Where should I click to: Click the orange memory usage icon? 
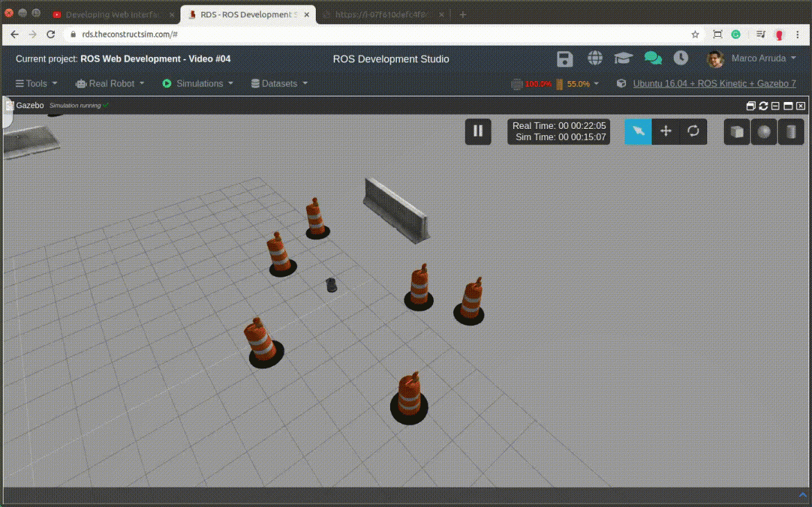tap(559, 85)
